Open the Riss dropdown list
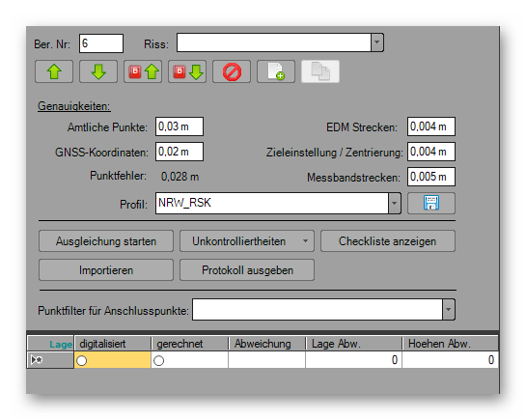The image size is (526, 420). point(377,42)
